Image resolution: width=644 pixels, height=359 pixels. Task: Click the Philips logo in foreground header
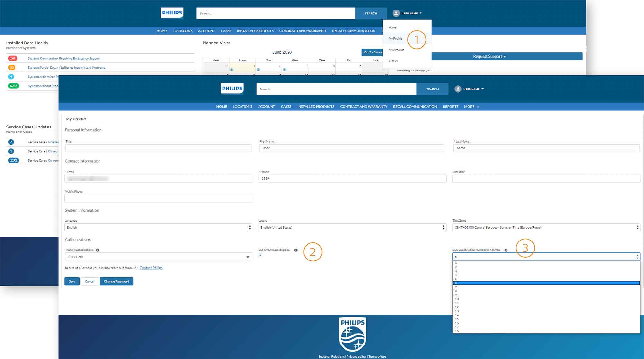pos(232,88)
